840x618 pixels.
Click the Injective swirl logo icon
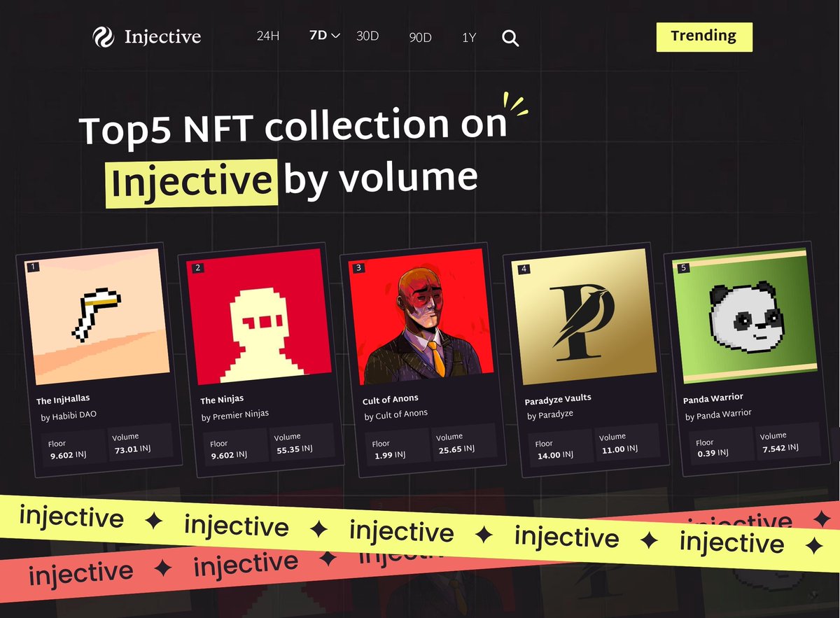coord(104,37)
